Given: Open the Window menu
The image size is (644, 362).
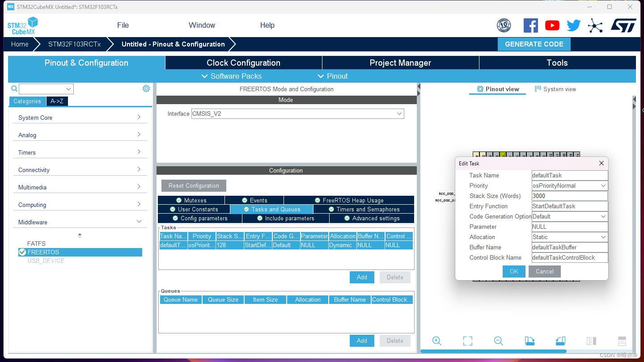Looking at the screenshot, I should pos(202,25).
